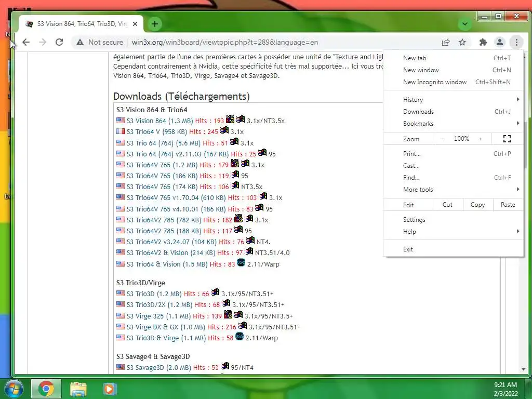Download S3 Virge 325 (1.1 MB)
Image resolution: width=532 pixels, height=399 pixels.
pos(158,316)
